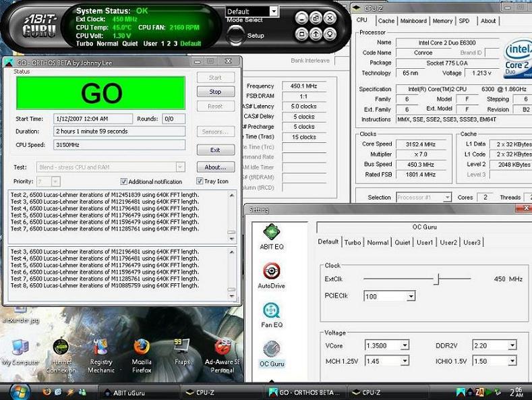Open Ad-Aware SE Personal desktop icon
The height and width of the screenshot is (400, 532).
pos(223,356)
